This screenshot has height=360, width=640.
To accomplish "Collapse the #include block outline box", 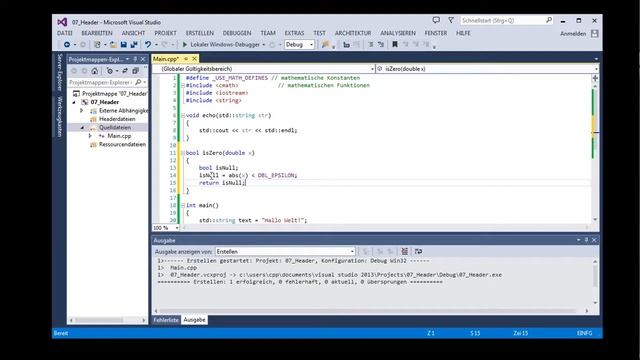I will pos(183,85).
